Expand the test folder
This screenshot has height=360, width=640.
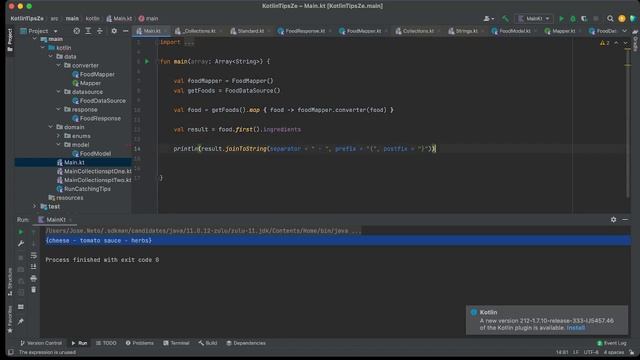[x=35, y=207]
